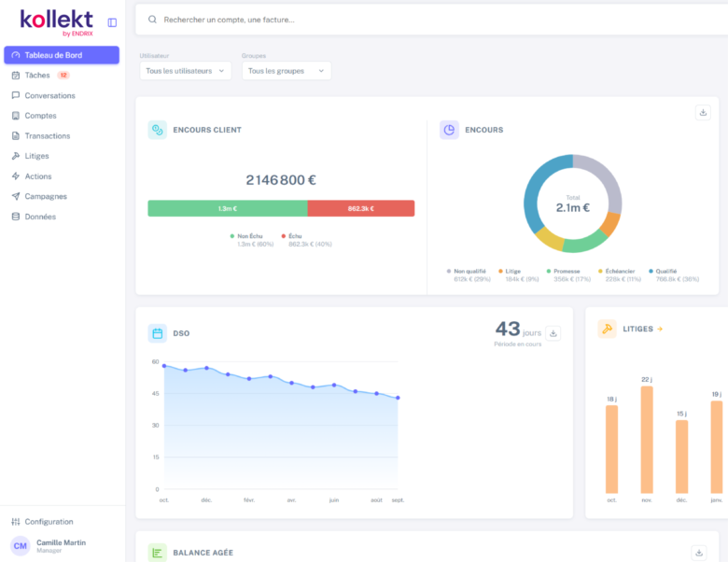Click the oct. data point on DSO chart

pos(164,366)
